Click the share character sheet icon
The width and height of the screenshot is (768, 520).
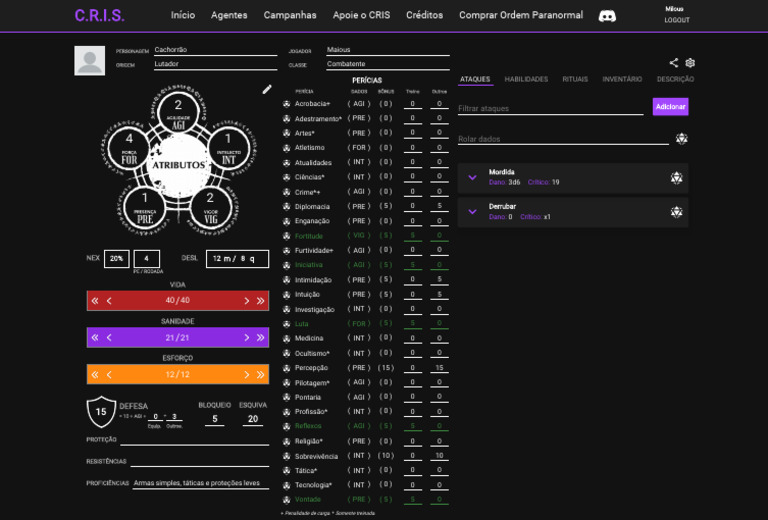(x=674, y=63)
